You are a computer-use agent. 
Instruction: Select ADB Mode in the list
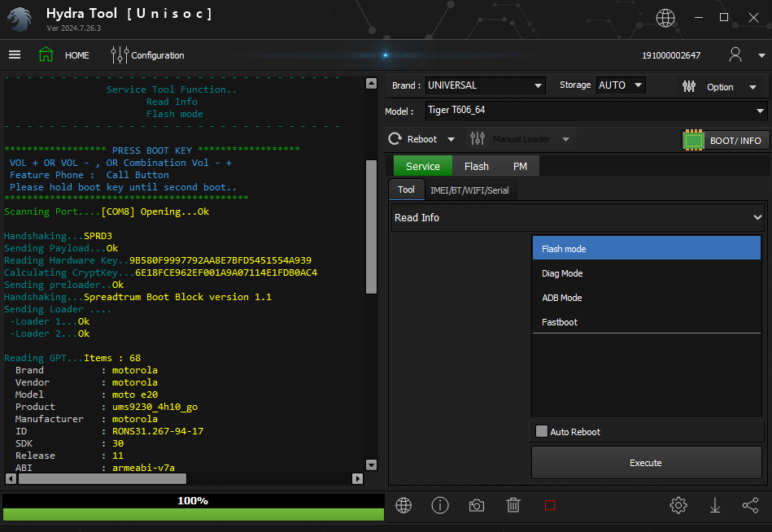click(x=647, y=298)
